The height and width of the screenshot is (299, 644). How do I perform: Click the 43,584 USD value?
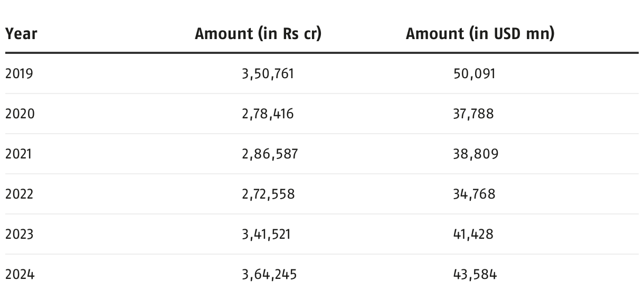coord(475,274)
